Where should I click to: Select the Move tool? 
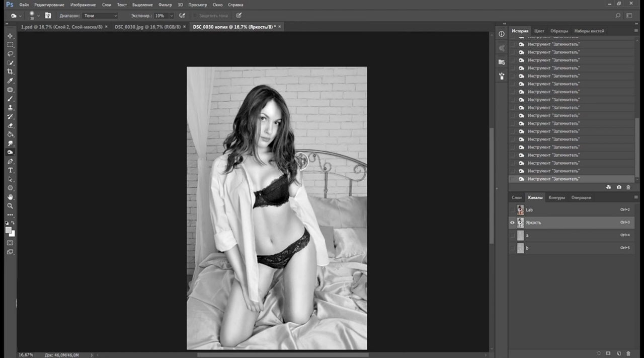point(10,36)
